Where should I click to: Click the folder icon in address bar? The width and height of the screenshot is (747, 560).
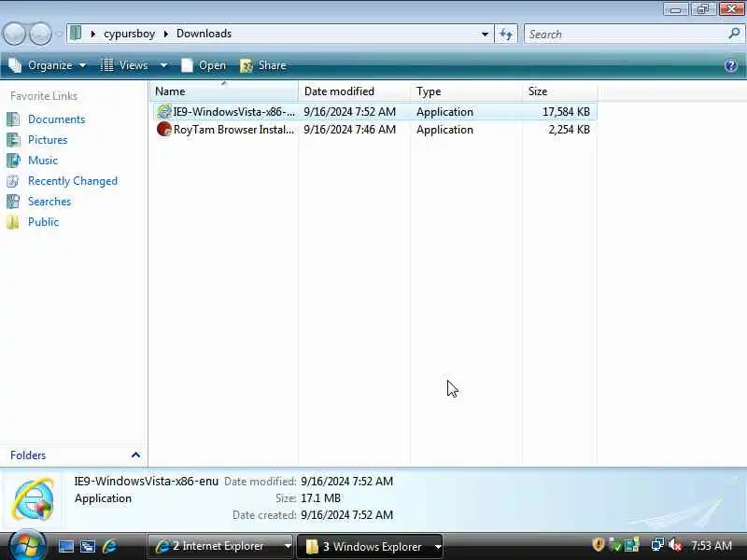76,34
